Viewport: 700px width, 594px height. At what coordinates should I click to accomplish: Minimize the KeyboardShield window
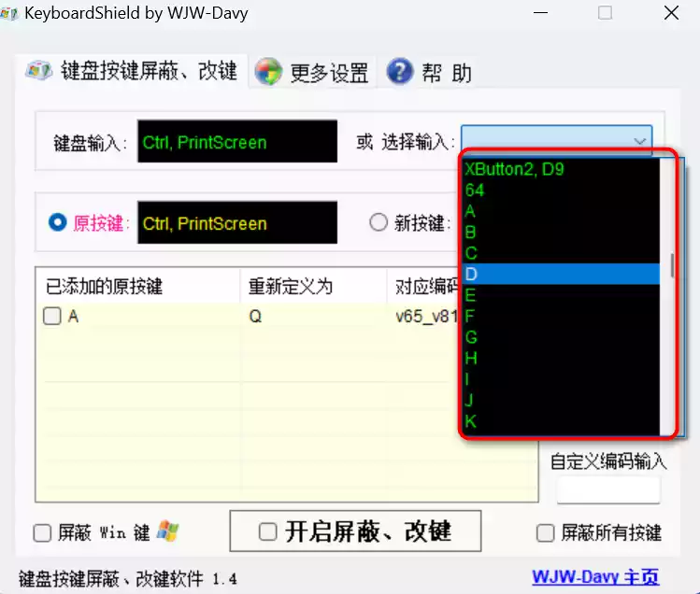click(x=540, y=13)
